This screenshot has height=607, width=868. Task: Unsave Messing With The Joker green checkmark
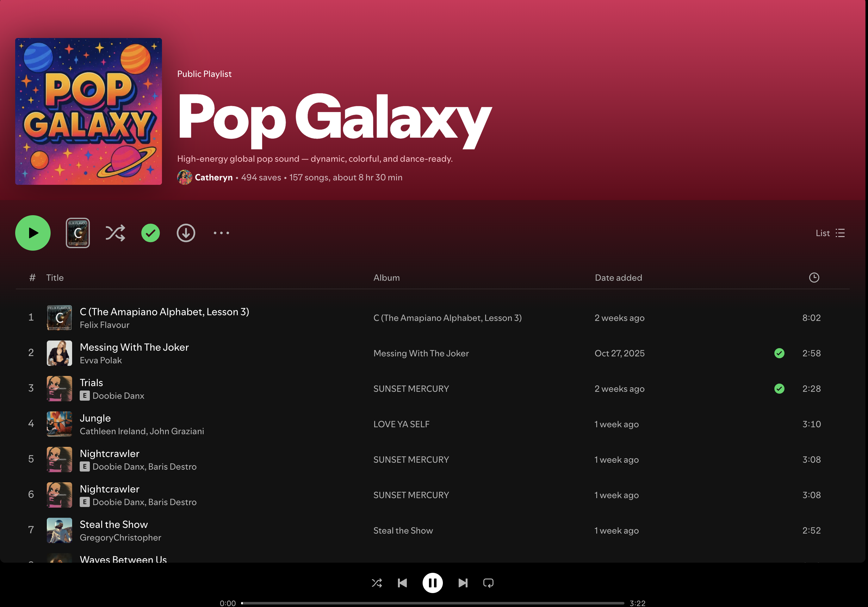point(779,353)
